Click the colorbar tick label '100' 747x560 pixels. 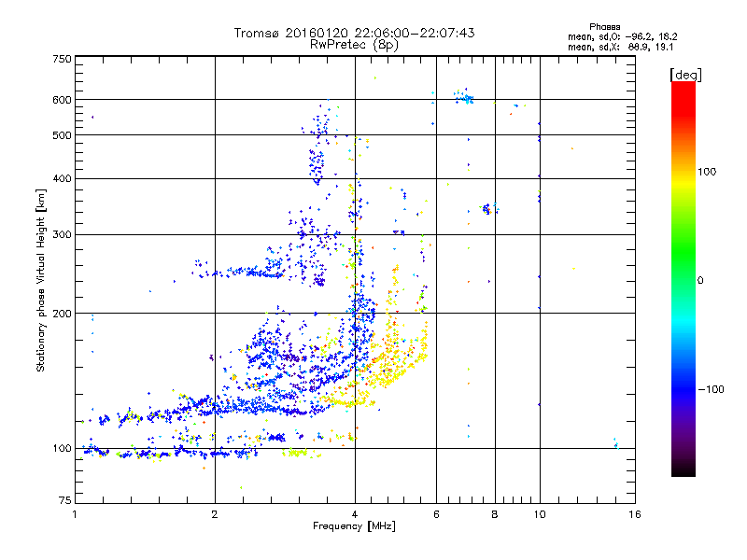click(707, 172)
